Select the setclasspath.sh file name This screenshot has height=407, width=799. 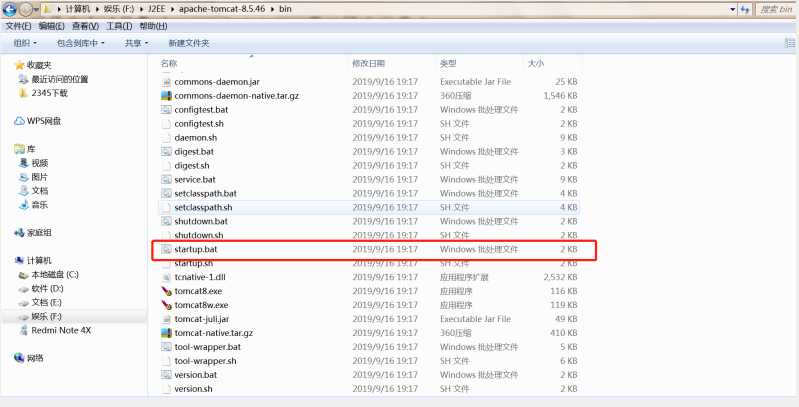[x=203, y=207]
